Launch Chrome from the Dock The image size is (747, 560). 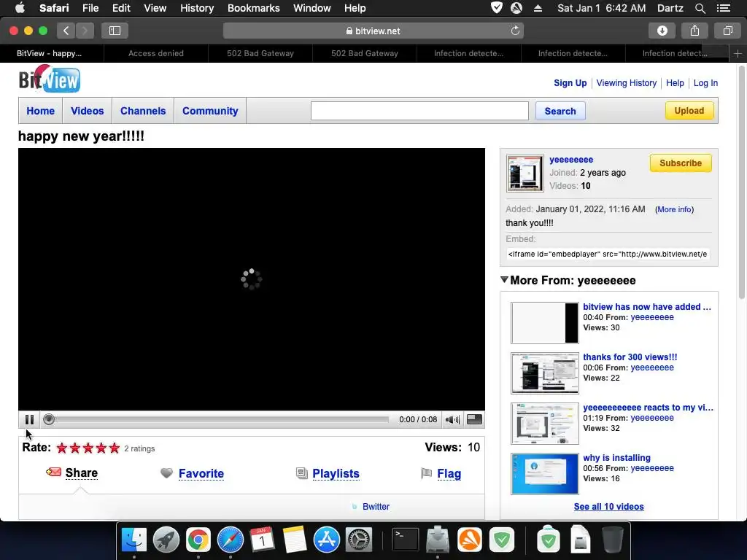click(x=198, y=540)
